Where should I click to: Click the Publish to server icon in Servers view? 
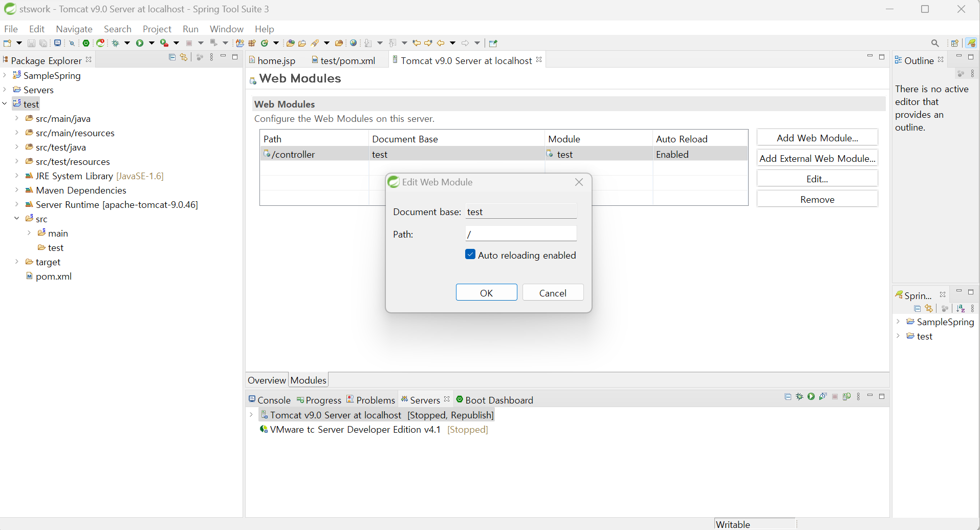coord(846,396)
